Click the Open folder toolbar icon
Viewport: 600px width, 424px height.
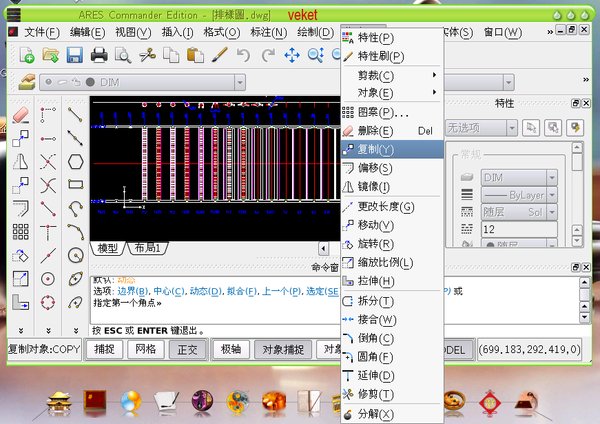(x=49, y=56)
